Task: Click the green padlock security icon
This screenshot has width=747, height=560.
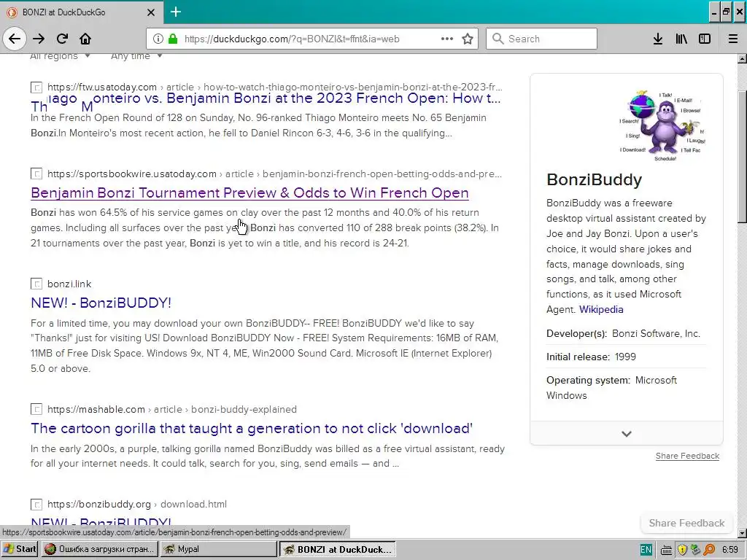Action: (x=173, y=39)
